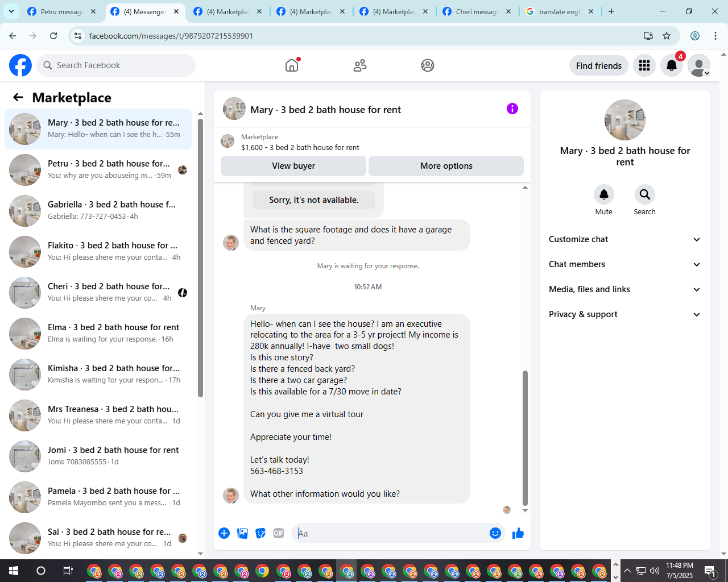
Task: Close the translate english tab
Action: click(x=591, y=11)
